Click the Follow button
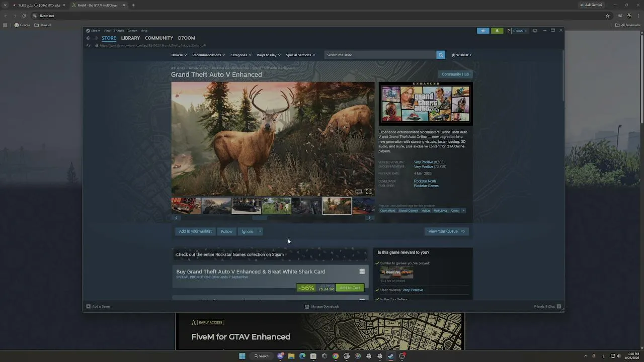Screen dimensions: 644x362 click(226, 231)
